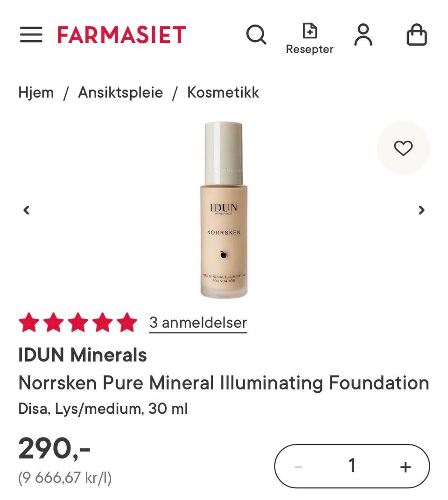Open the Kosmetikk breadcrumb category
Screen dimensions: 448x500
point(223,92)
